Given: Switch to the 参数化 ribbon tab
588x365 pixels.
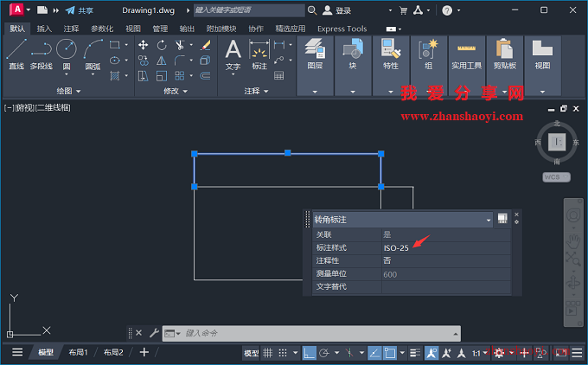Looking at the screenshot, I should [x=102, y=29].
